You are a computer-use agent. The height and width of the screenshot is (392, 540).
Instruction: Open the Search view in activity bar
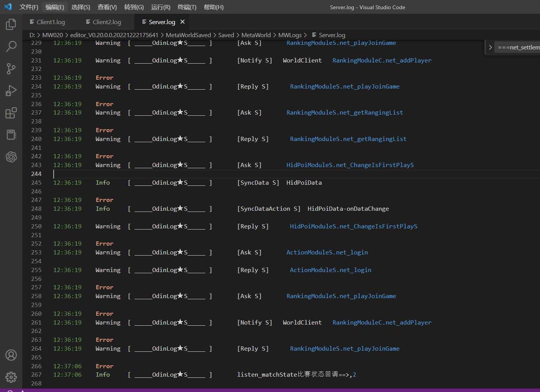click(11, 46)
